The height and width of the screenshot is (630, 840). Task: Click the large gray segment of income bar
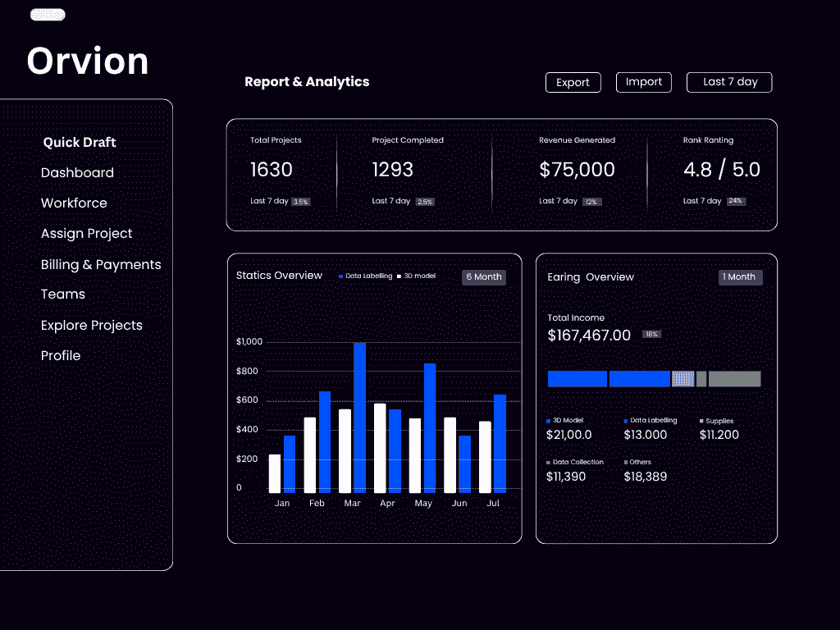pyautogui.click(x=734, y=379)
